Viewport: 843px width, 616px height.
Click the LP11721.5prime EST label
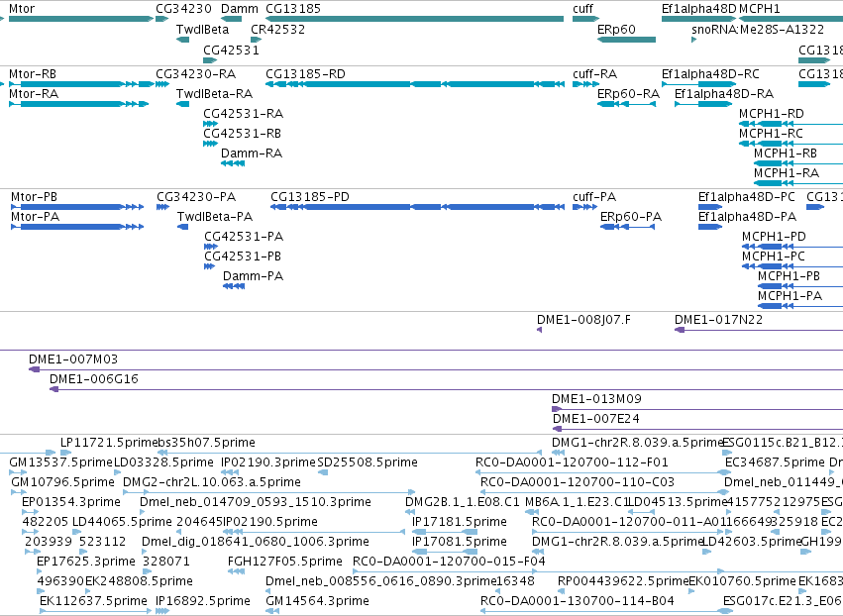tap(108, 443)
